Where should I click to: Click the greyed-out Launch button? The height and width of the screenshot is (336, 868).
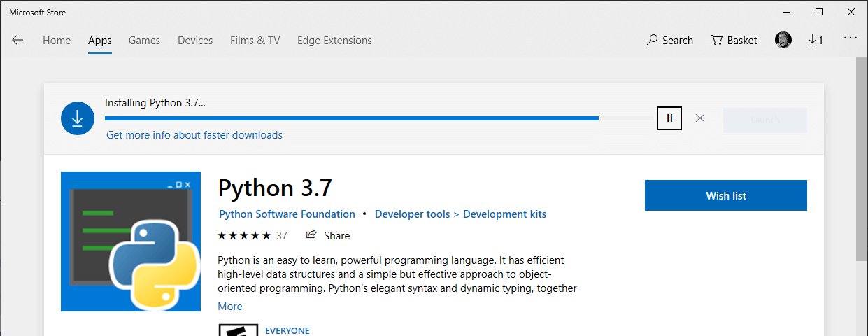765,120
